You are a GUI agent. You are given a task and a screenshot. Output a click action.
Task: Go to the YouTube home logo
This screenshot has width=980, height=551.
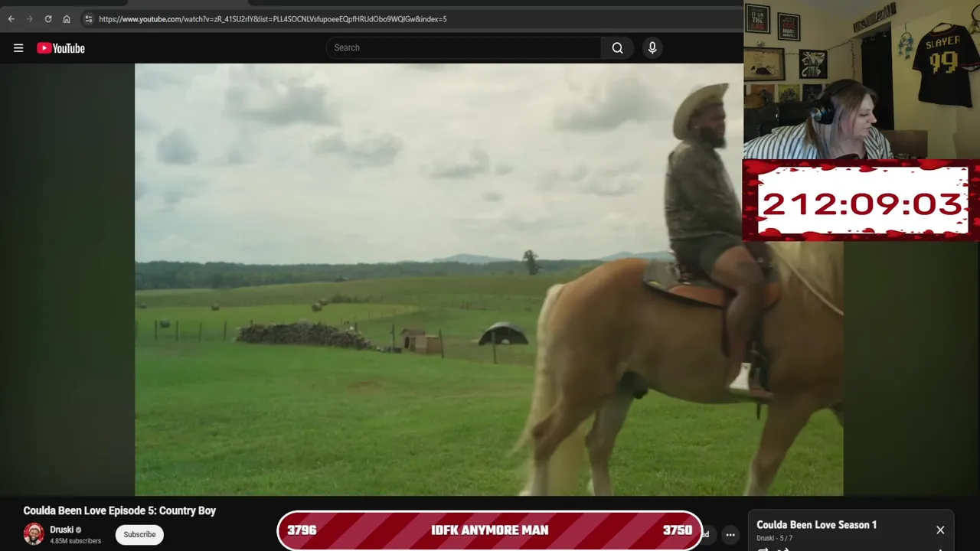click(61, 48)
